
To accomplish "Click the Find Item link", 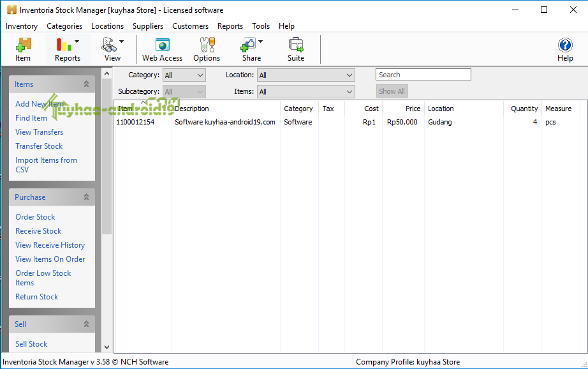I will pos(31,118).
